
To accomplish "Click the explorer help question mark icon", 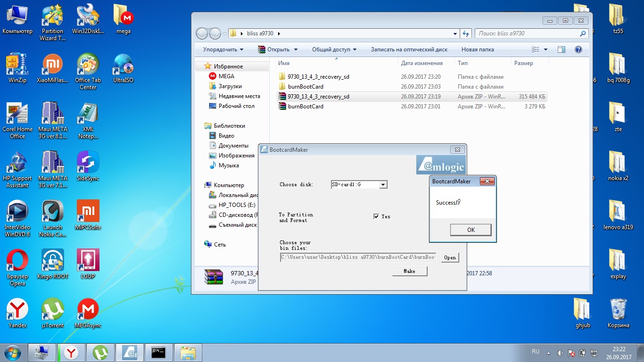I will coord(578,49).
